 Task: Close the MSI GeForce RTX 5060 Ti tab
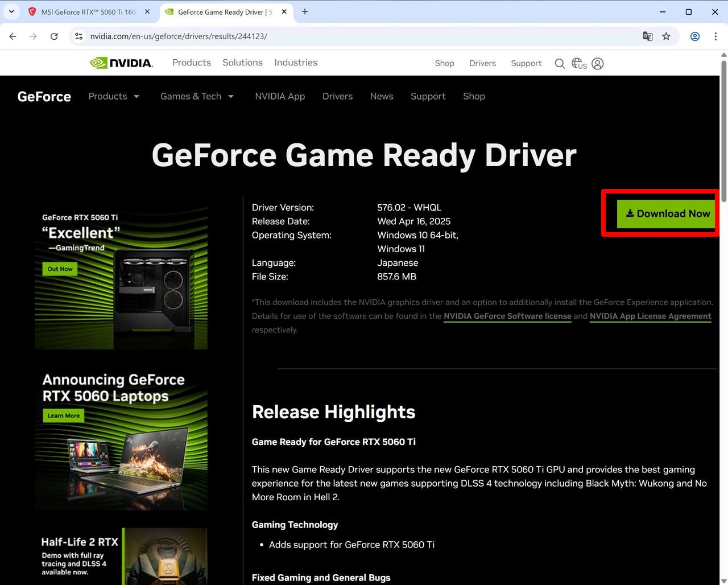coord(147,11)
